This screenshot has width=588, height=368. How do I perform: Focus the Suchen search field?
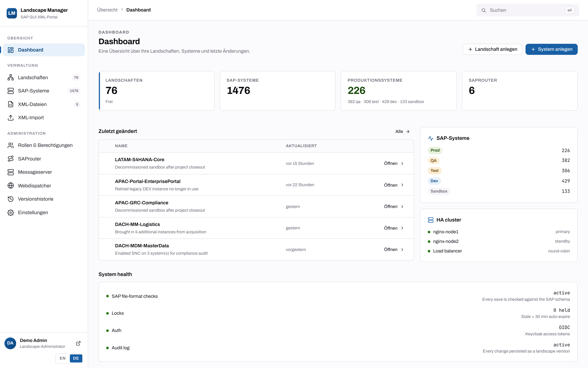click(x=527, y=10)
